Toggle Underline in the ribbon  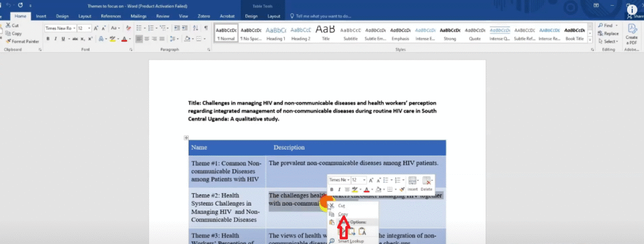63,39
